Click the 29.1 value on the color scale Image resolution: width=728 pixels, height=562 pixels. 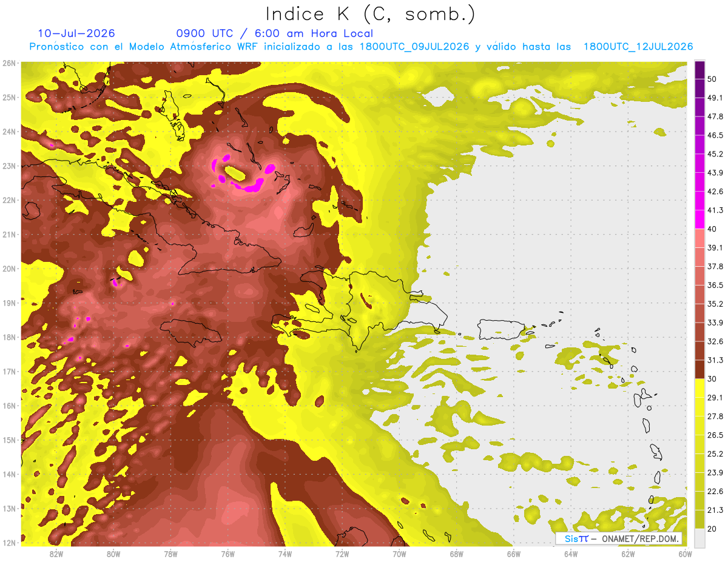coord(715,398)
